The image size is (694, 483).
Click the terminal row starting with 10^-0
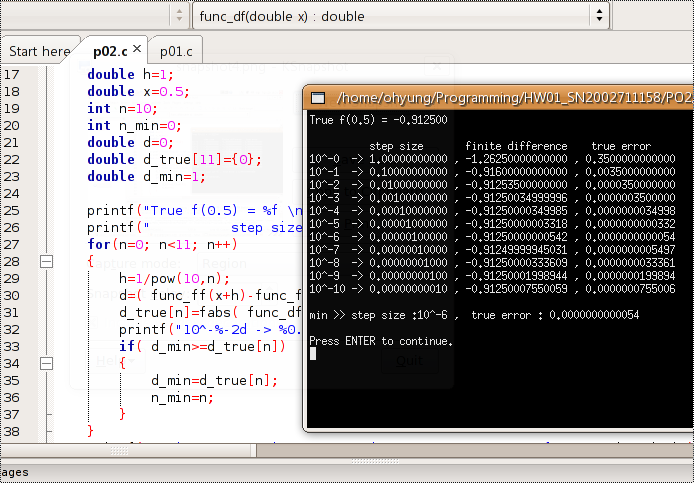click(x=492, y=159)
